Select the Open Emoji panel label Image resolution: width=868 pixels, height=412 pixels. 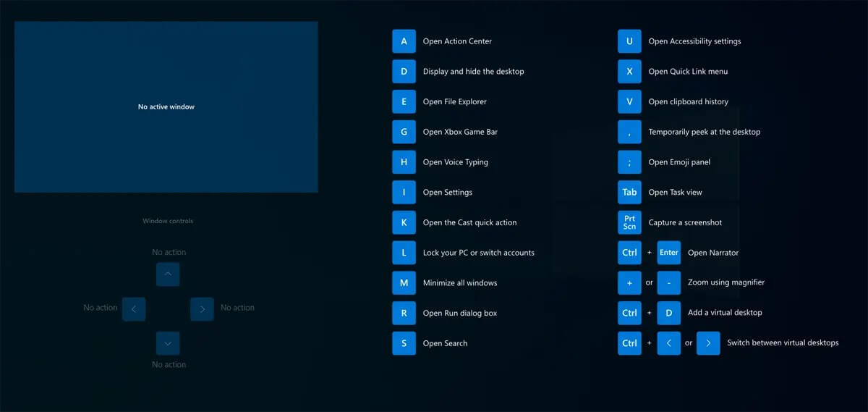click(679, 162)
